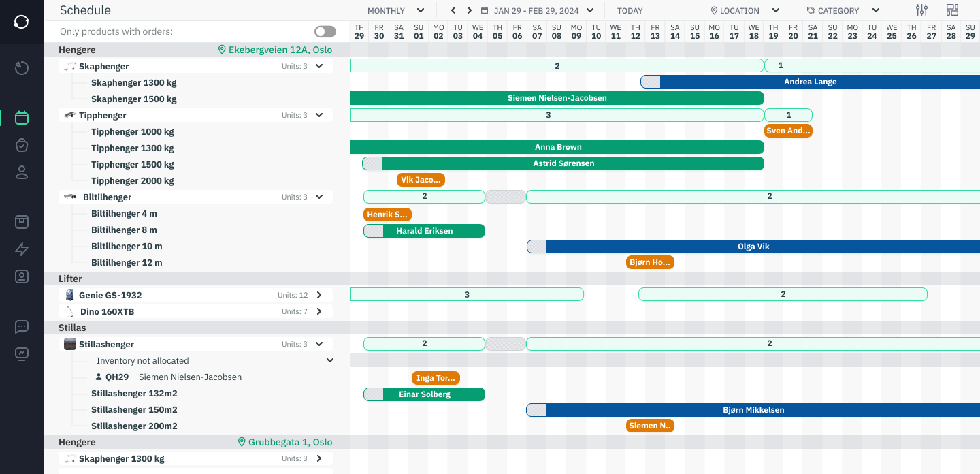The width and height of the screenshot is (980, 474).
Task: Open the filter sliders settings icon
Action: tap(922, 10)
